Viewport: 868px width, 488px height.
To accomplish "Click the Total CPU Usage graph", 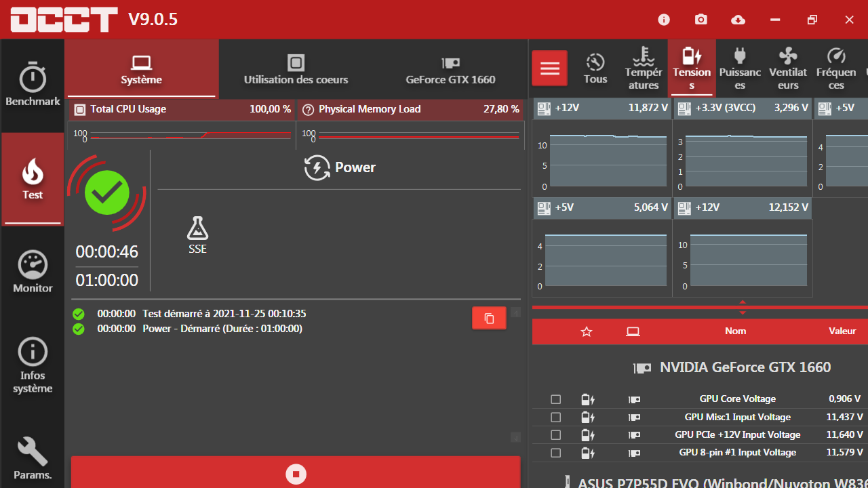I will coord(182,135).
